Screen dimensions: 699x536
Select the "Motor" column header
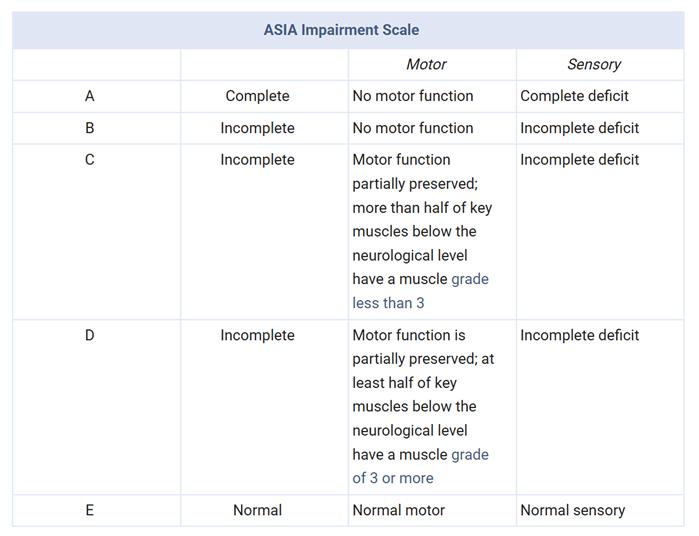click(x=426, y=64)
